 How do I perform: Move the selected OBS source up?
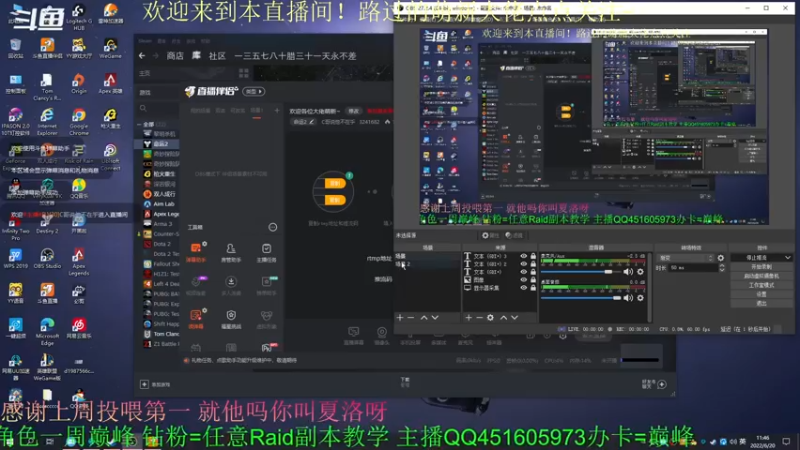(504, 317)
